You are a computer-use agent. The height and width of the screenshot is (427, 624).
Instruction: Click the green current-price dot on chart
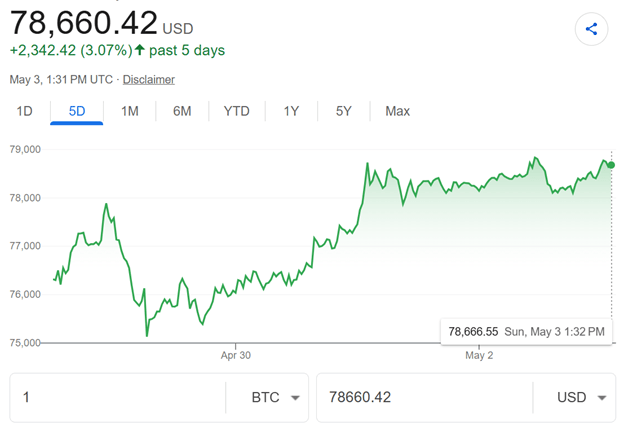611,165
